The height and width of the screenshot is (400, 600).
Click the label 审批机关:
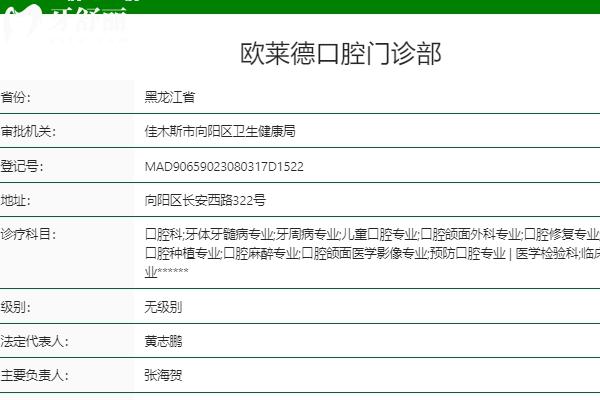click(x=28, y=132)
